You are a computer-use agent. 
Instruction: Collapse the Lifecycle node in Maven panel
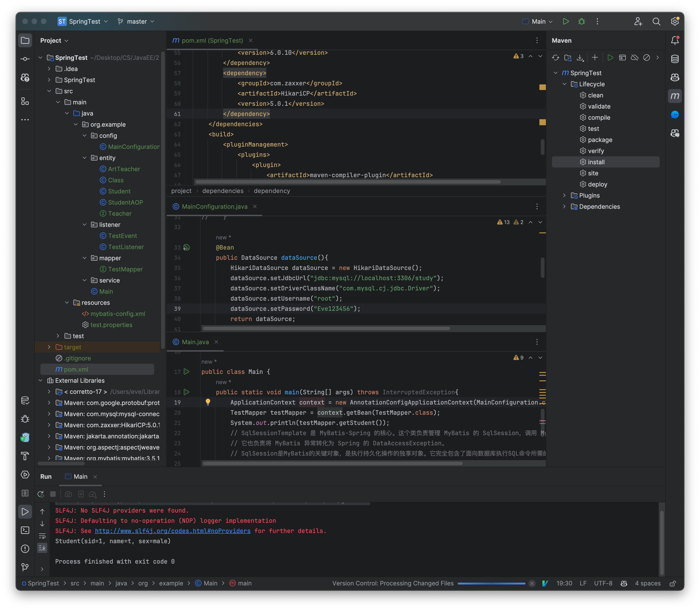coord(564,84)
